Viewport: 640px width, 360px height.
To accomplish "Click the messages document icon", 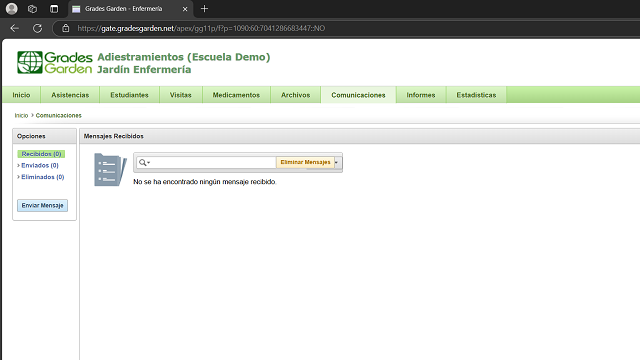I will [110, 169].
